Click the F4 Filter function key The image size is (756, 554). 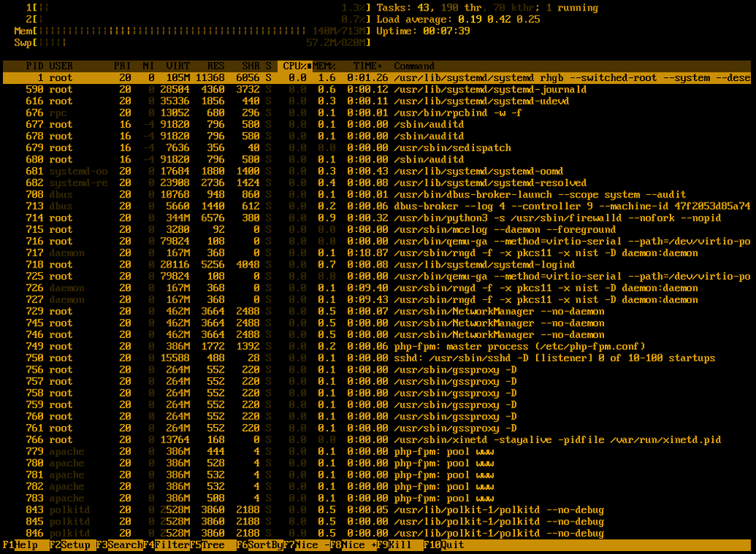(166, 545)
